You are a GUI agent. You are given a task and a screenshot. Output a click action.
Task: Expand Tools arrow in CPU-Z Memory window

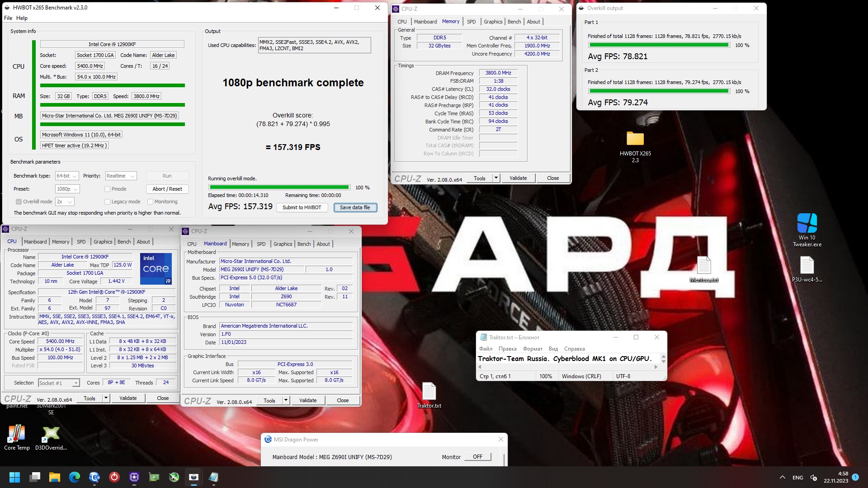496,178
